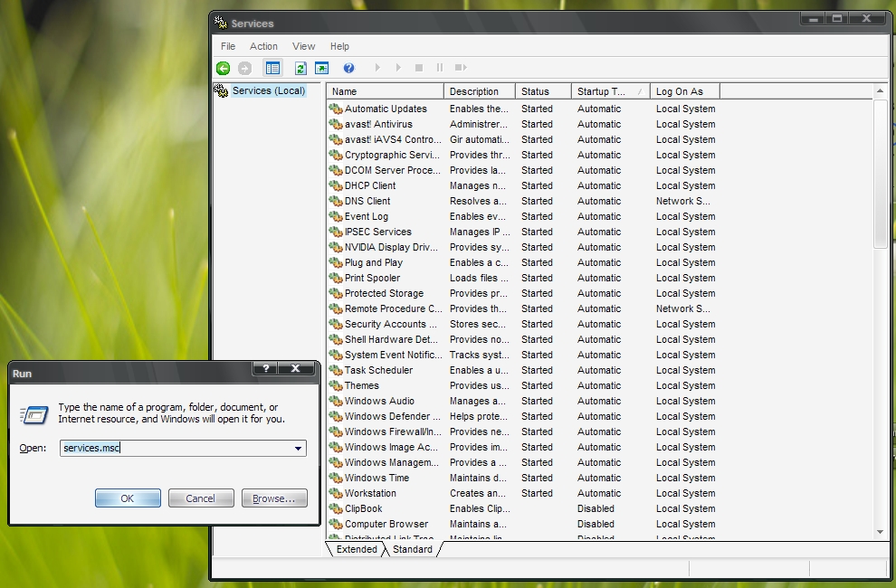Image resolution: width=896 pixels, height=588 pixels.
Task: Click the gear icon next to Automatic Updates
Action: pos(336,109)
